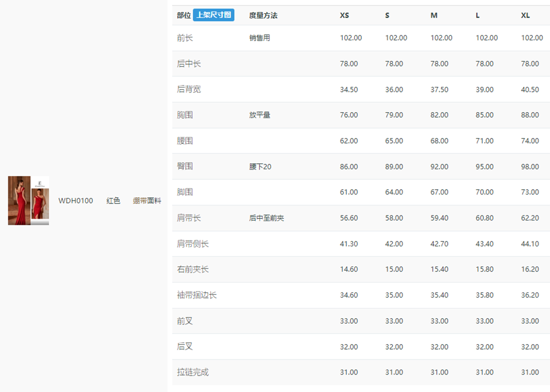Click the 40.50 value in 后背宽 row
Image resolution: width=550 pixels, height=392 pixels.
(530, 90)
